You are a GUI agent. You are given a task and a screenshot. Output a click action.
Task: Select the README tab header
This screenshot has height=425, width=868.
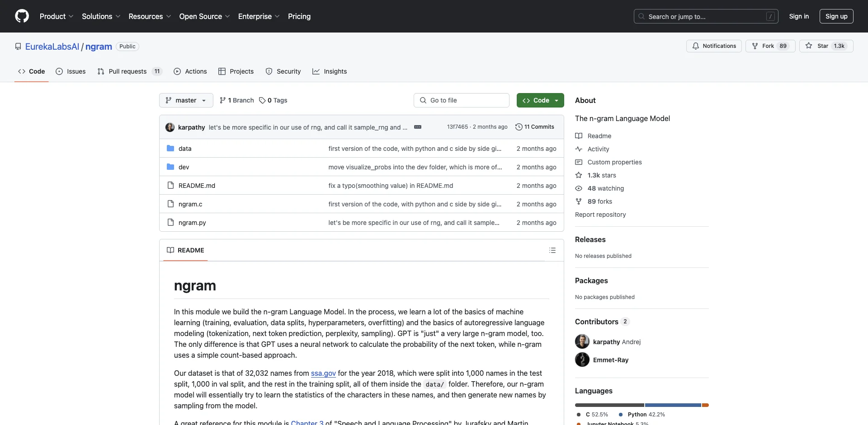point(185,250)
